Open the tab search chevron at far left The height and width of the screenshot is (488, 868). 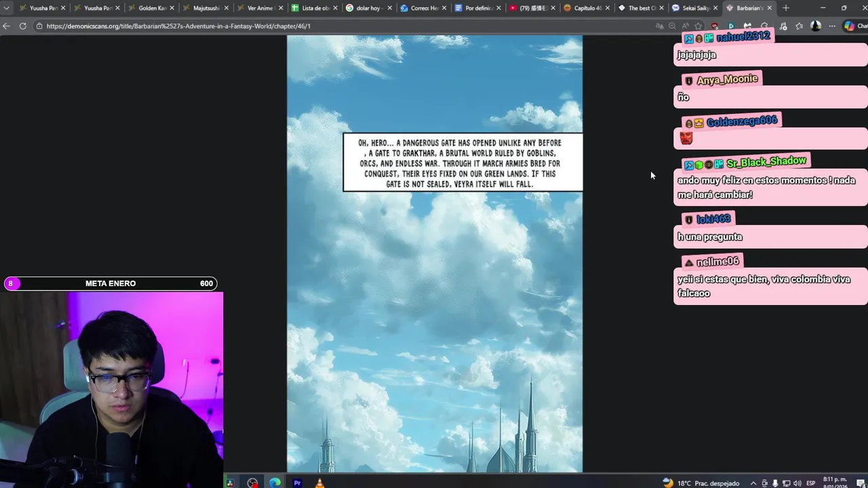[6, 8]
